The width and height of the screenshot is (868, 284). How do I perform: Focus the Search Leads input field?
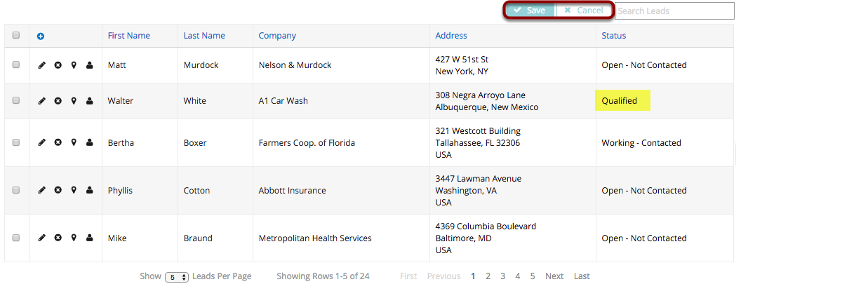click(674, 11)
